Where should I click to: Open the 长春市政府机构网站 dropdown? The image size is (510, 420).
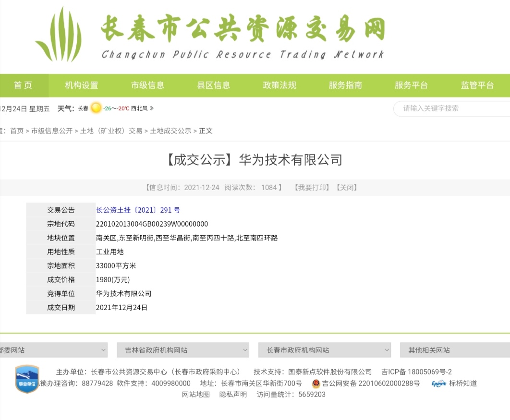[324, 350]
